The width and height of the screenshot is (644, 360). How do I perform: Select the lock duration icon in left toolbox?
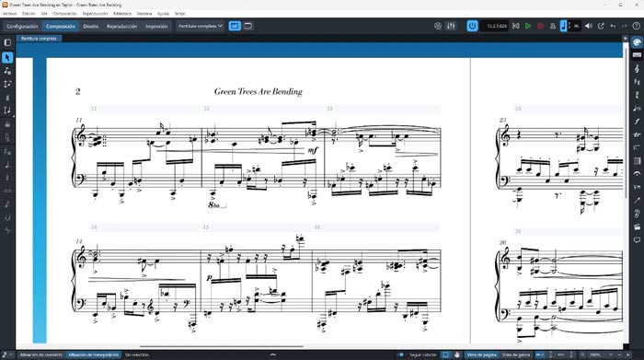click(x=7, y=123)
